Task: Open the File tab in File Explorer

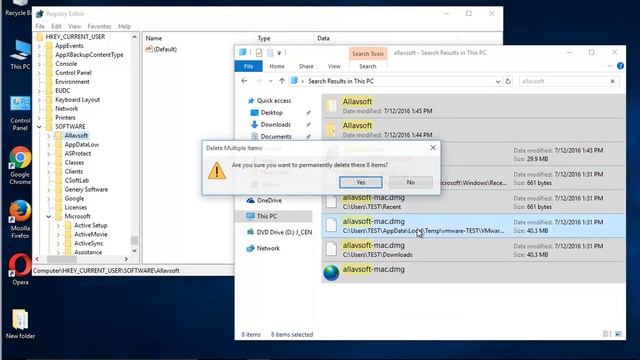Action: (x=248, y=66)
